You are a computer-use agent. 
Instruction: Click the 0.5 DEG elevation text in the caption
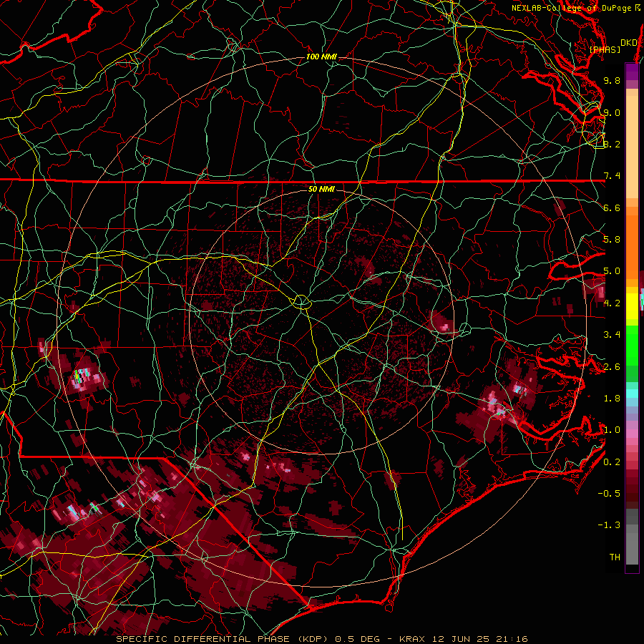[359, 639]
